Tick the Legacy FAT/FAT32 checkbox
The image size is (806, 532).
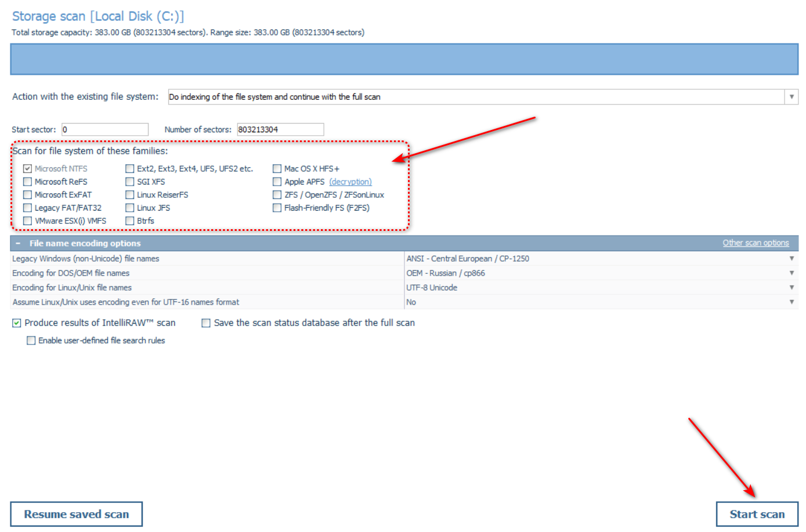[27, 208]
